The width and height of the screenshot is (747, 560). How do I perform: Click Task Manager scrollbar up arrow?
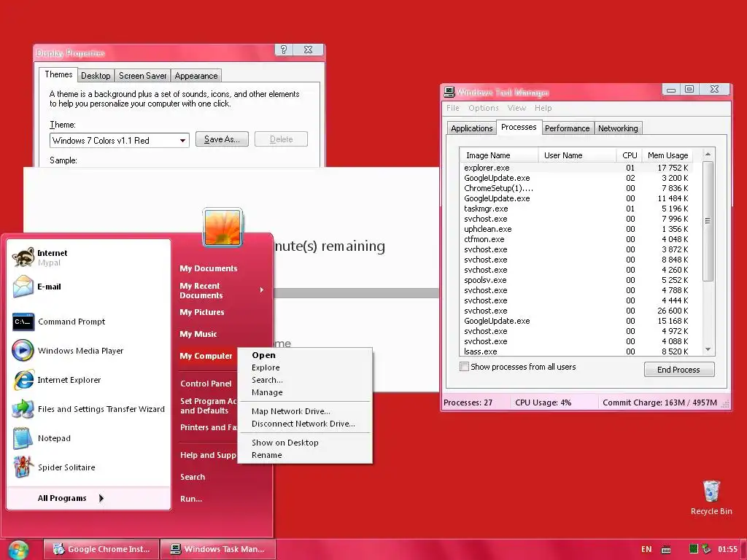coord(708,155)
